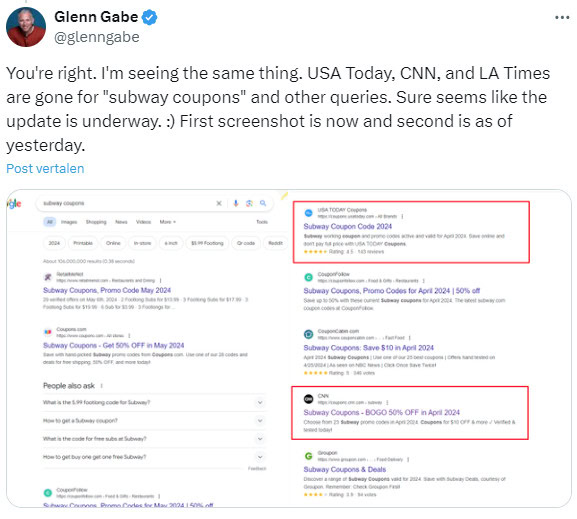Open the three-dot more options menu

point(562,17)
